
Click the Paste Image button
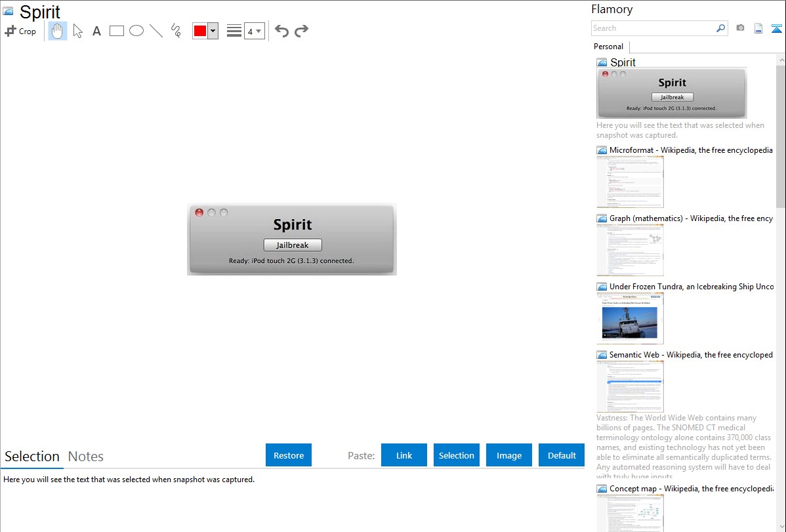[x=509, y=455]
